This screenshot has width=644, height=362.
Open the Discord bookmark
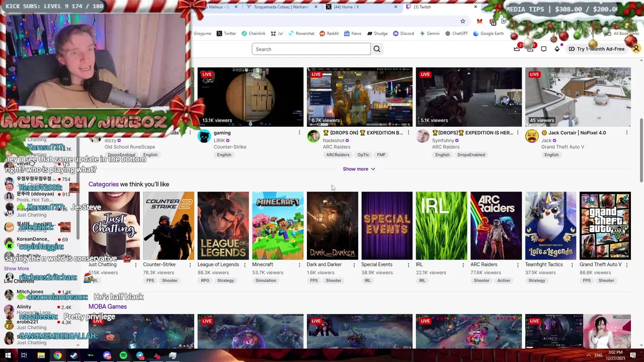(404, 34)
